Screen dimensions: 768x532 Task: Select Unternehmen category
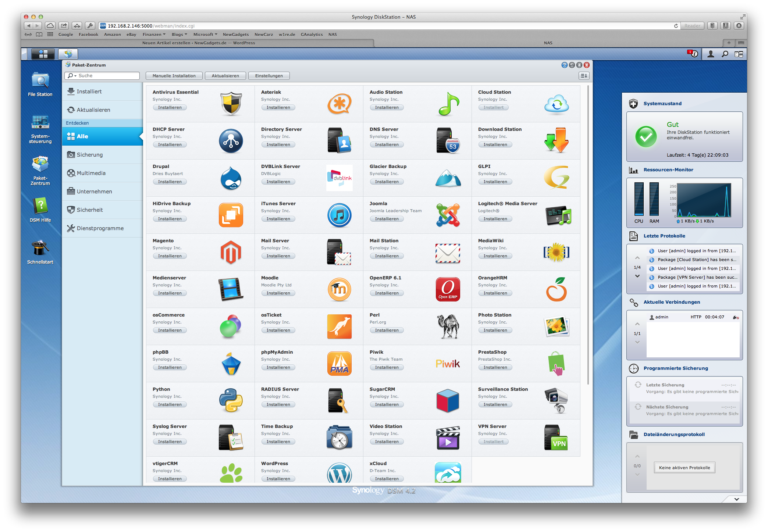[x=103, y=192]
